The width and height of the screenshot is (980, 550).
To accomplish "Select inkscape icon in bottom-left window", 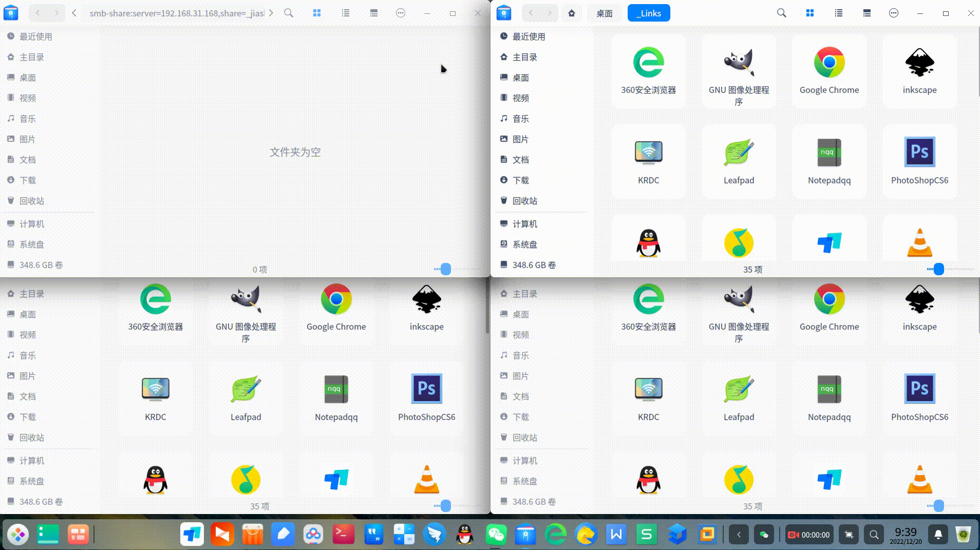I will click(x=426, y=299).
